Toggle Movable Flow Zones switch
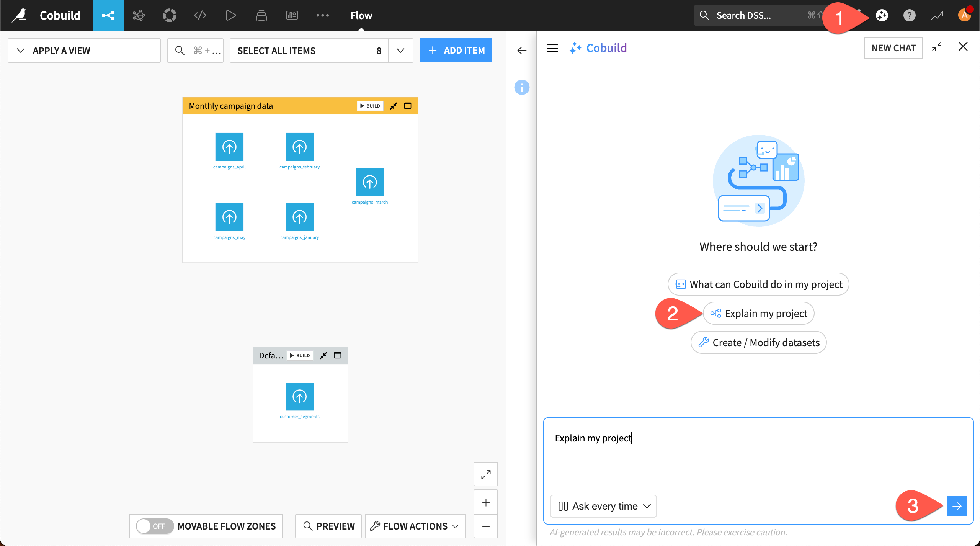This screenshot has width=980, height=546. click(x=155, y=526)
